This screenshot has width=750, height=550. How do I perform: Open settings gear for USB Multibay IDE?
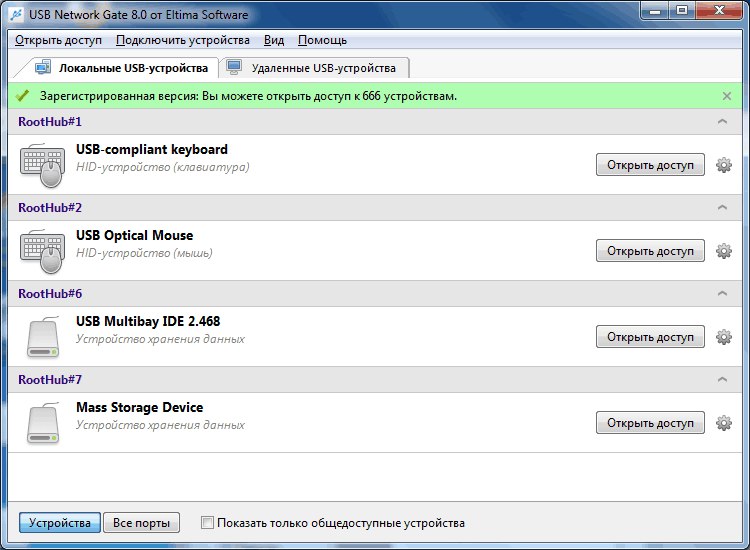[723, 337]
